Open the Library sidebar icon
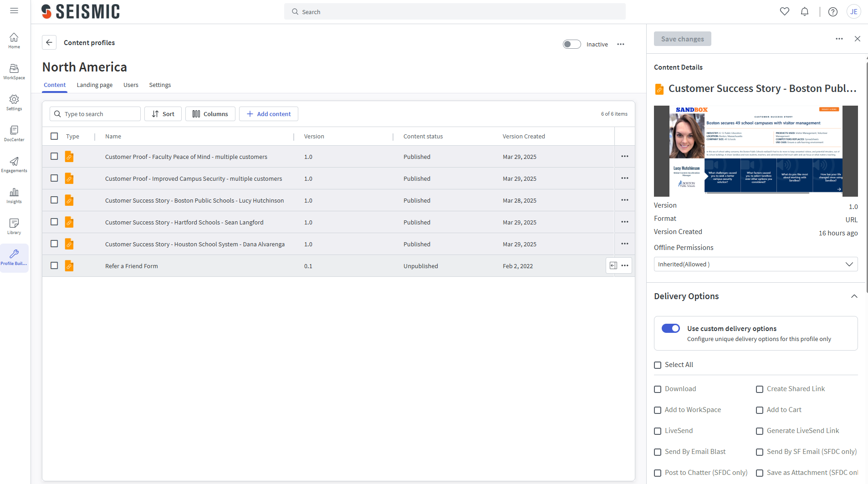The image size is (868, 484). click(x=14, y=226)
